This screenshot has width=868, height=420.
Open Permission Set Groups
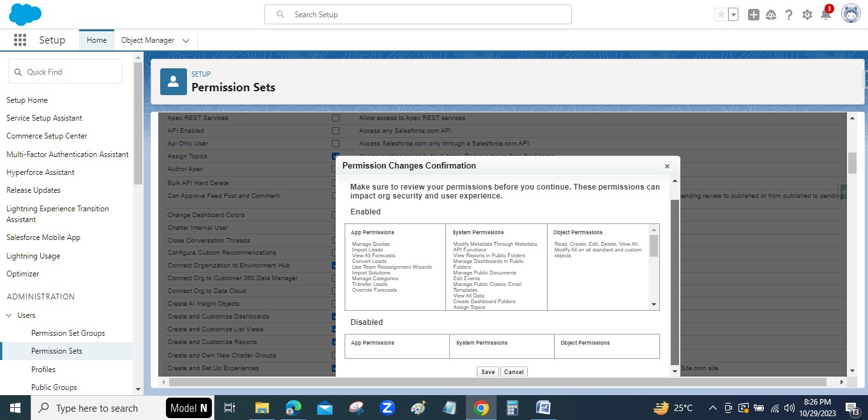click(68, 333)
